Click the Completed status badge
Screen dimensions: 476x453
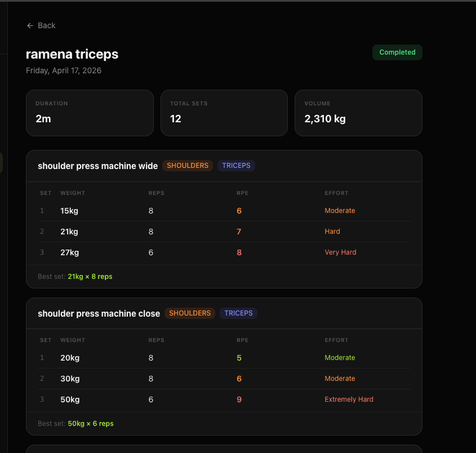coord(397,52)
